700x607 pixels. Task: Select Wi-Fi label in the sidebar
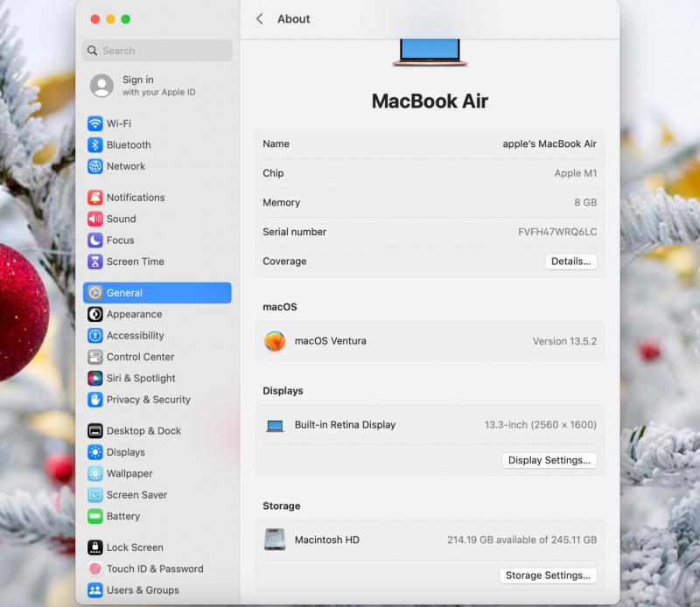tap(119, 123)
